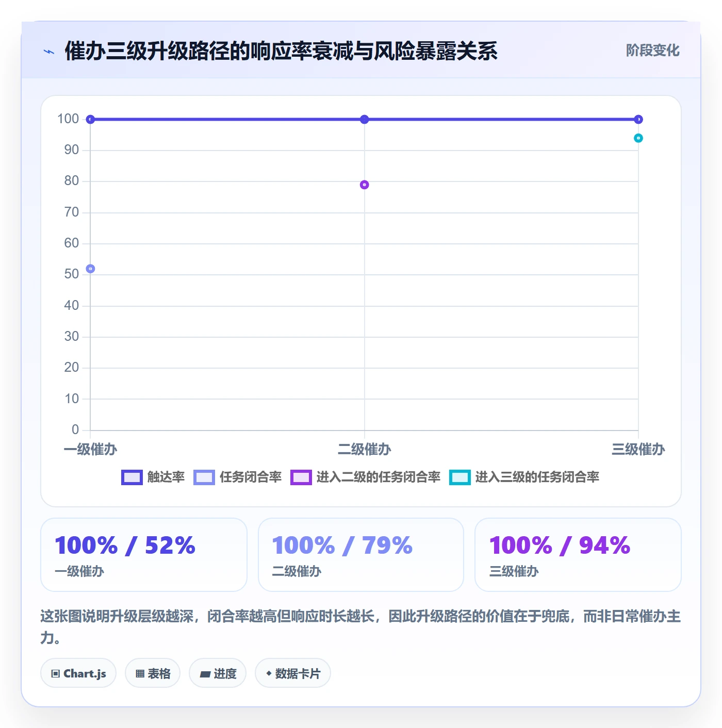Click the 进入三级的任务闭合率 legend label text
The image size is (722, 728).
[537, 477]
